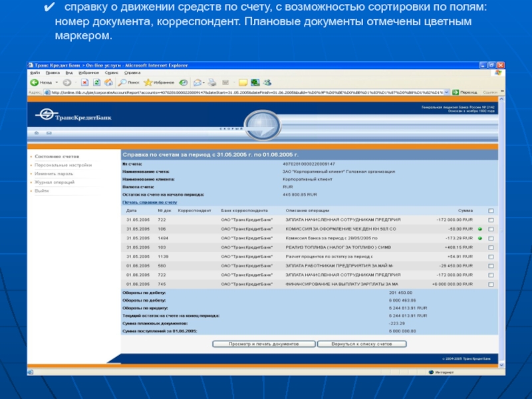Open Журнал операций in the left sidebar
The width and height of the screenshot is (532, 399).
(55, 182)
